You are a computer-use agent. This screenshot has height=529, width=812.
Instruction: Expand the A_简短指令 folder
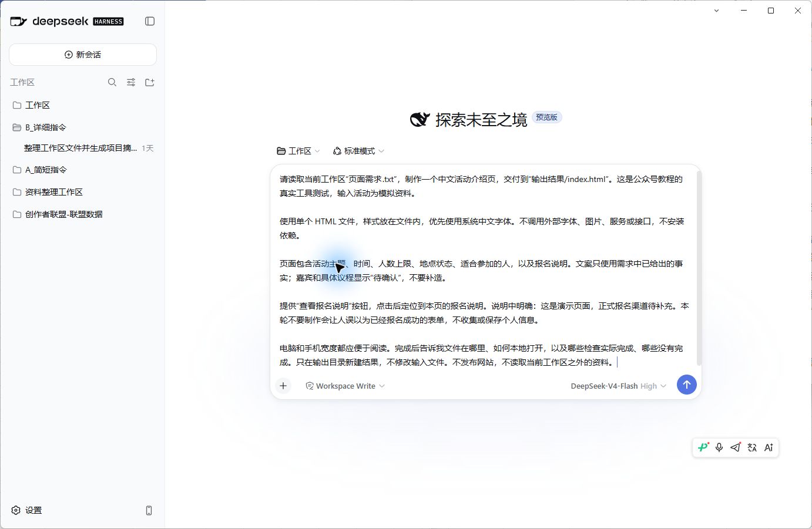pyautogui.click(x=83, y=170)
